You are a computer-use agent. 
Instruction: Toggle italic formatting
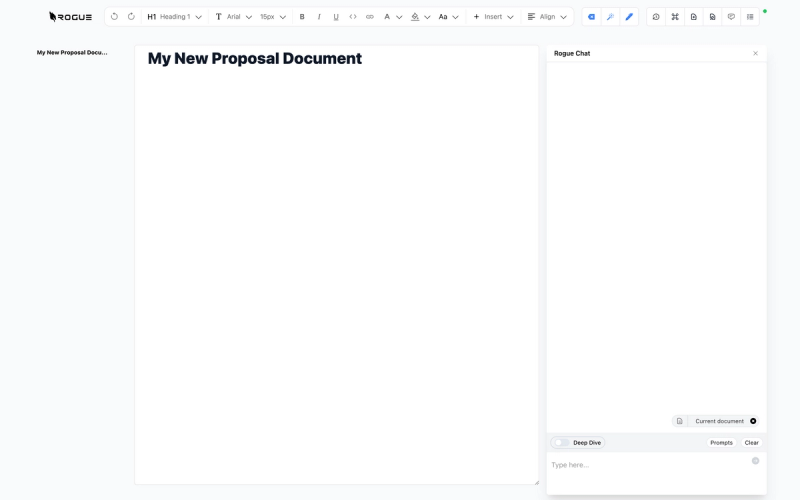point(319,17)
